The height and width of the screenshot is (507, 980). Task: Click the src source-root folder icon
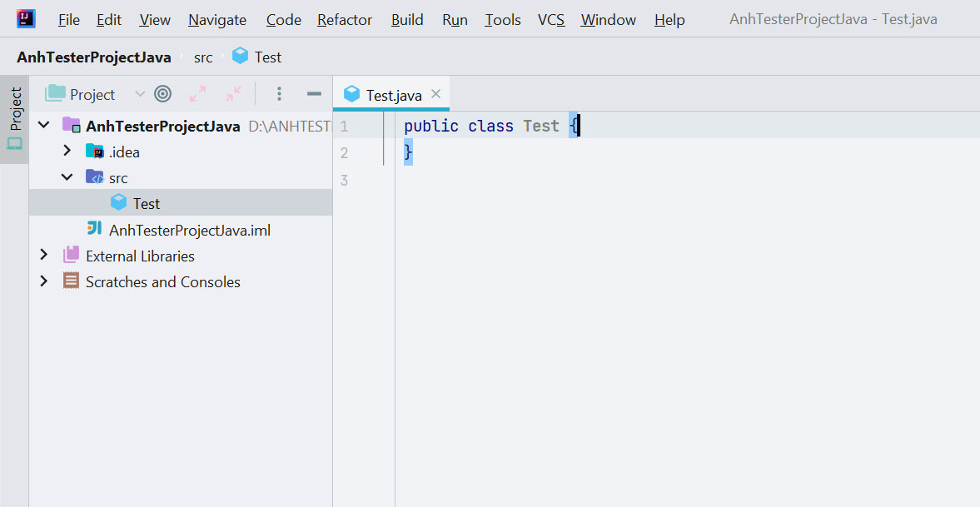[94, 177]
